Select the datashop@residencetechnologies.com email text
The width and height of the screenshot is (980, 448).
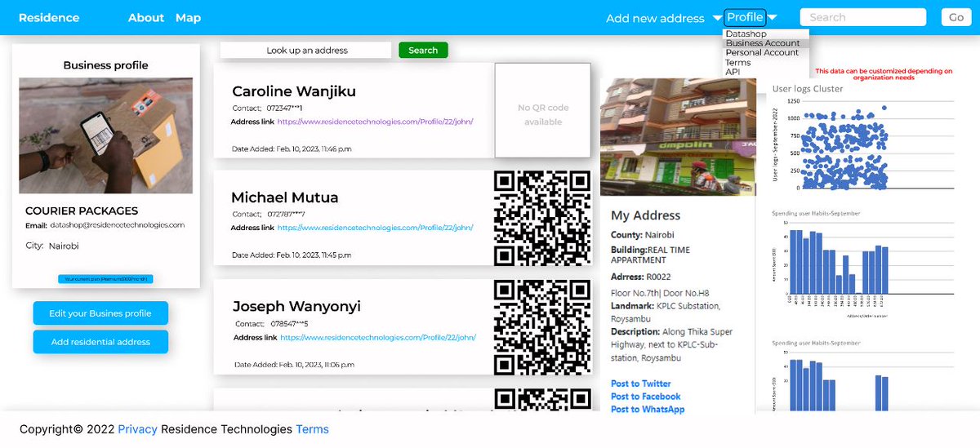click(117, 225)
